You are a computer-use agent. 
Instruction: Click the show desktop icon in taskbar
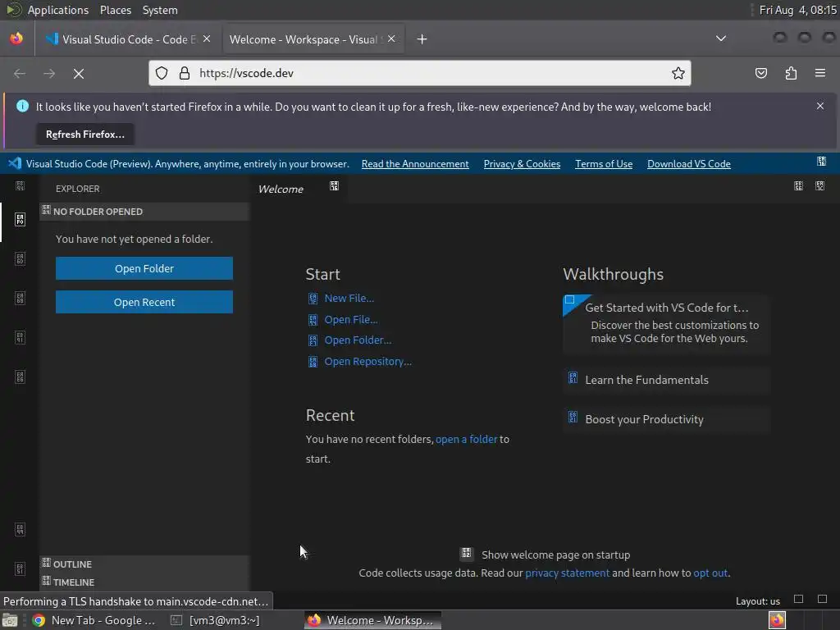[x=10, y=620]
